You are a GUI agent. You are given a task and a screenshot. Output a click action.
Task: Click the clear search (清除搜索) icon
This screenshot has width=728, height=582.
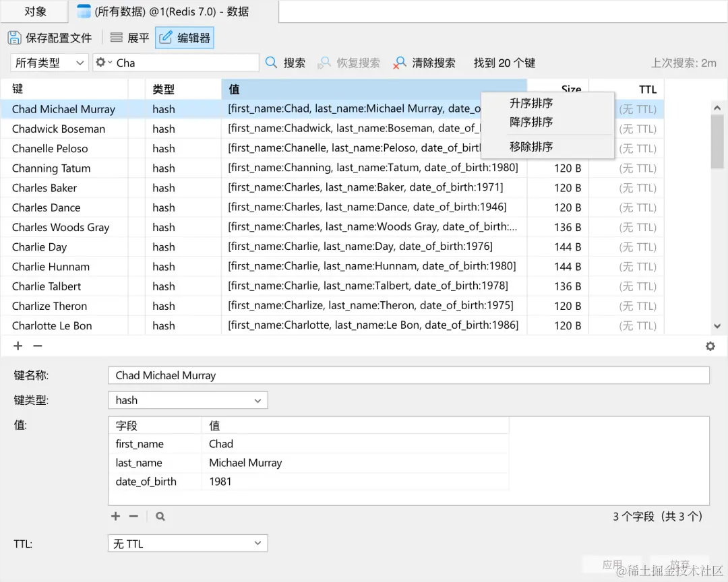tap(399, 63)
